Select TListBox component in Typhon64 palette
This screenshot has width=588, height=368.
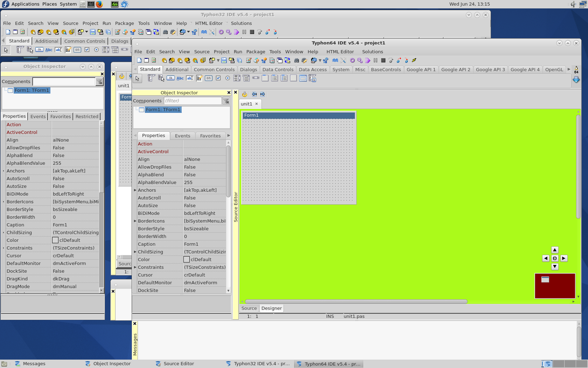pyautogui.click(x=237, y=78)
